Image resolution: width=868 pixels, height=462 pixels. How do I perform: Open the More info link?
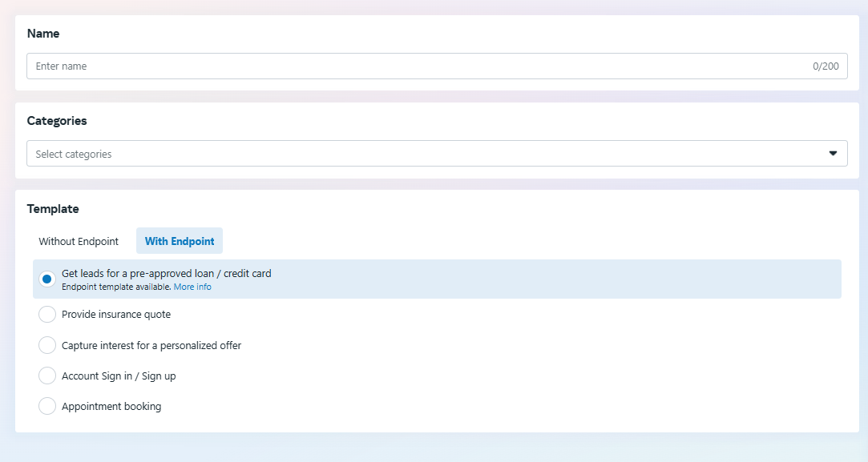192,287
